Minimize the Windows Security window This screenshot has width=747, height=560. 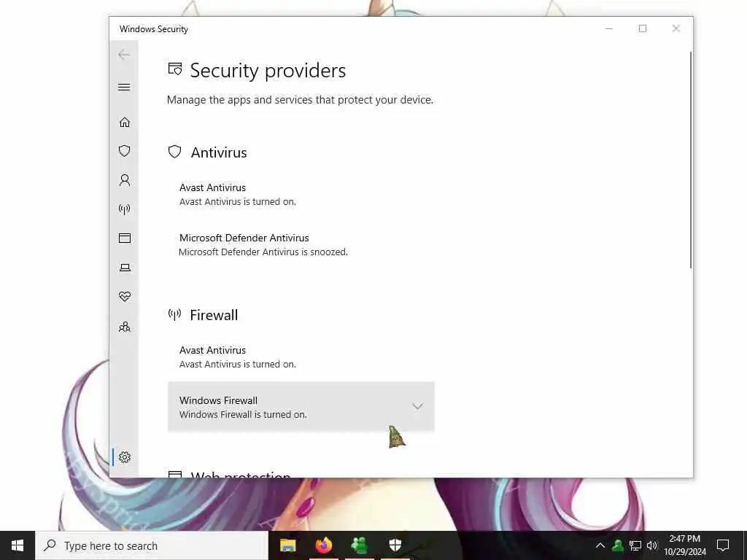[x=609, y=28]
